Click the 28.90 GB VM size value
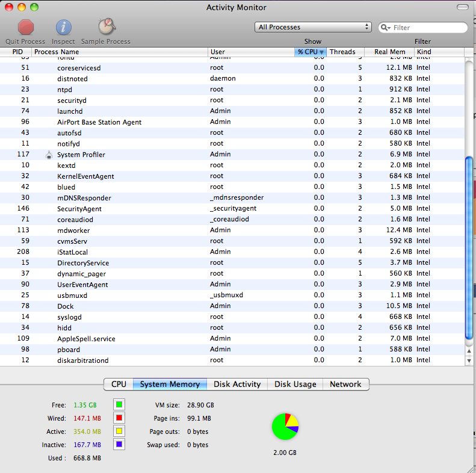The image size is (476, 473). (200, 405)
